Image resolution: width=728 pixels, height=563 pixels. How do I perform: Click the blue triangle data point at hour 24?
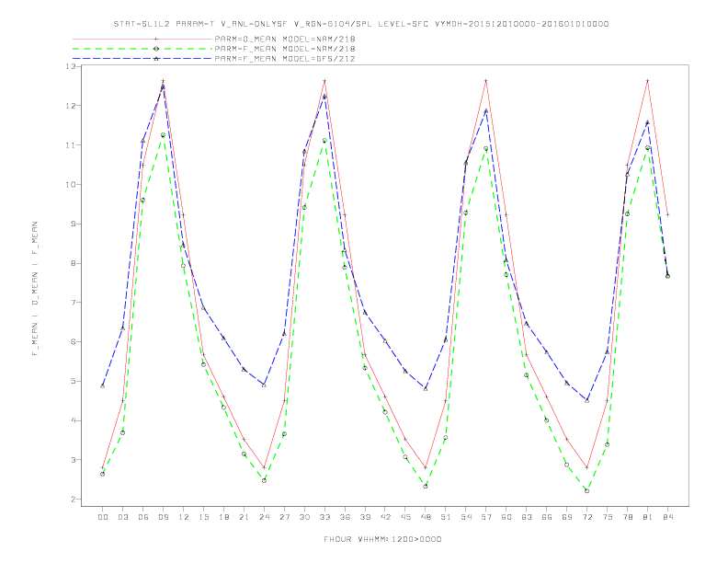264,385
